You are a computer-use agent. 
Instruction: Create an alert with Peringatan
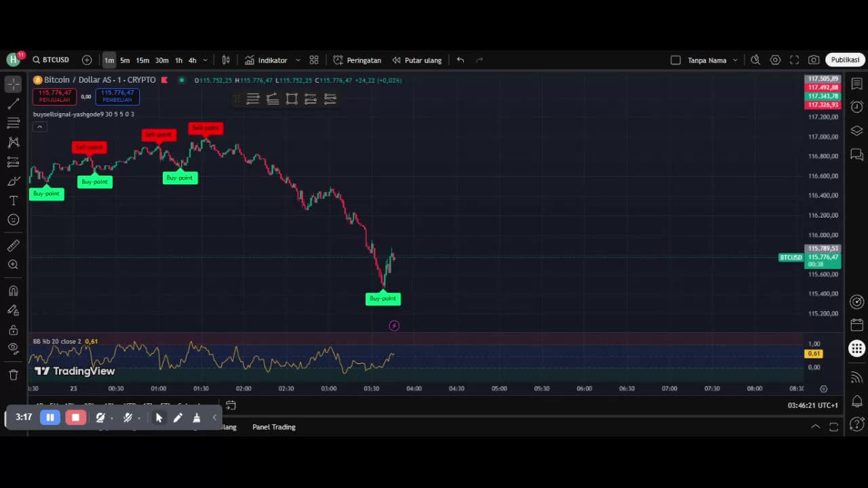(357, 60)
